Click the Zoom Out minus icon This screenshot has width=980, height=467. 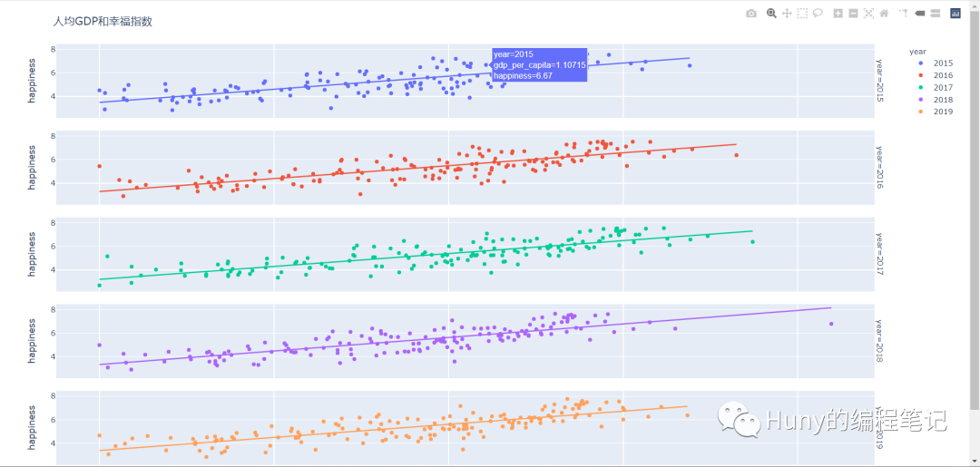tap(854, 14)
